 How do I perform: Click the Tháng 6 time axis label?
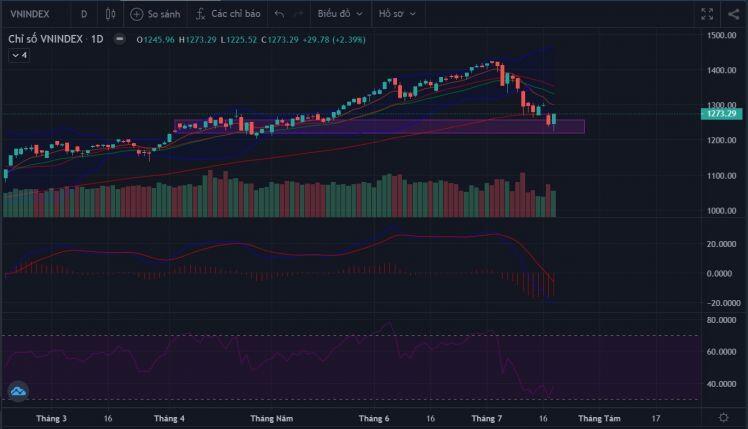coord(374,419)
